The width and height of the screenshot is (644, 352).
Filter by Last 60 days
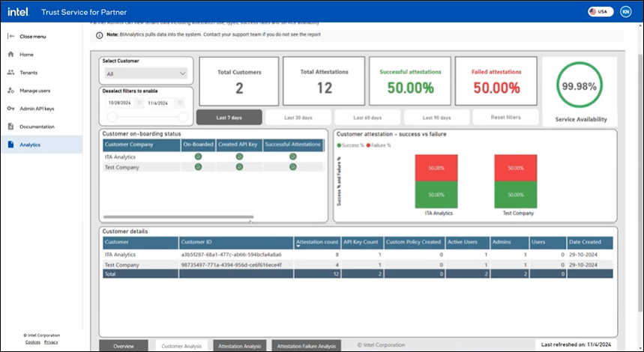[367, 118]
